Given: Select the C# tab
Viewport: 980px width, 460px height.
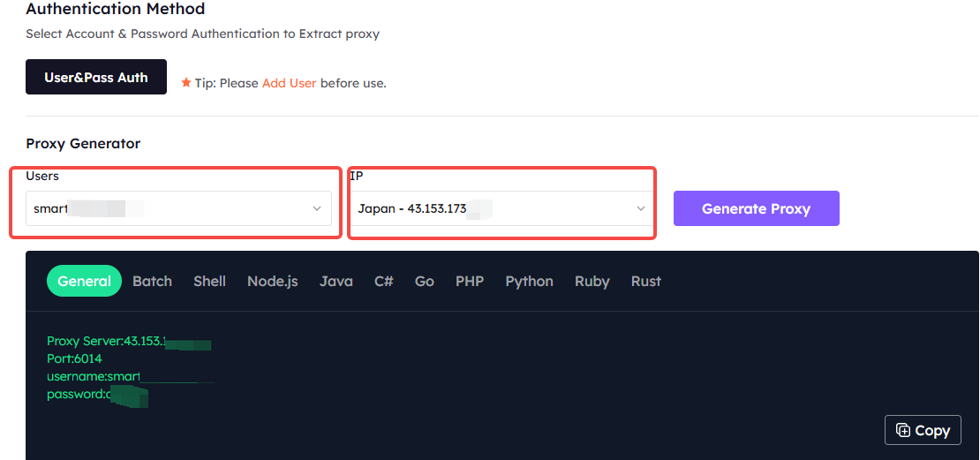Looking at the screenshot, I should (x=384, y=282).
